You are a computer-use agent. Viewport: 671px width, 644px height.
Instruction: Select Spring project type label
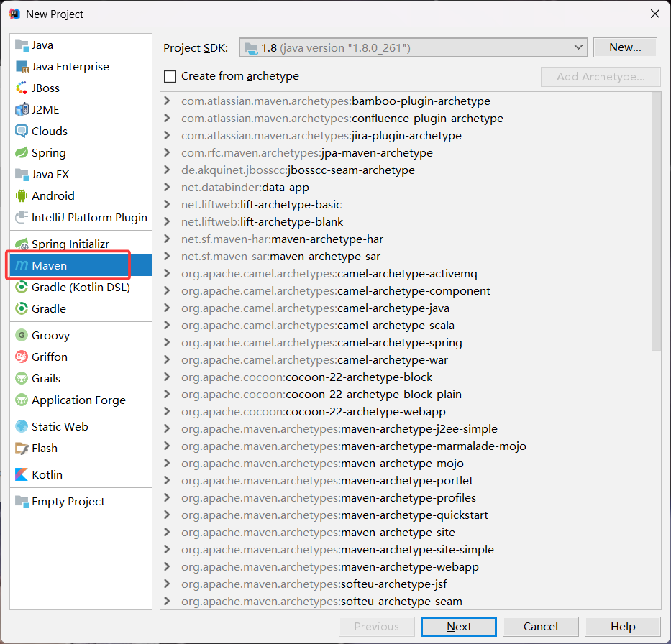49,152
